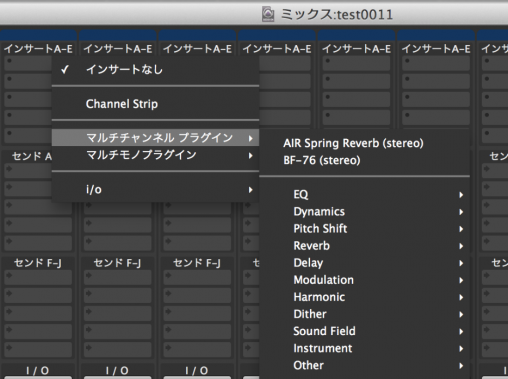
Task: Open bottom センド F-J slot on first strip
Action: (x=38, y=350)
